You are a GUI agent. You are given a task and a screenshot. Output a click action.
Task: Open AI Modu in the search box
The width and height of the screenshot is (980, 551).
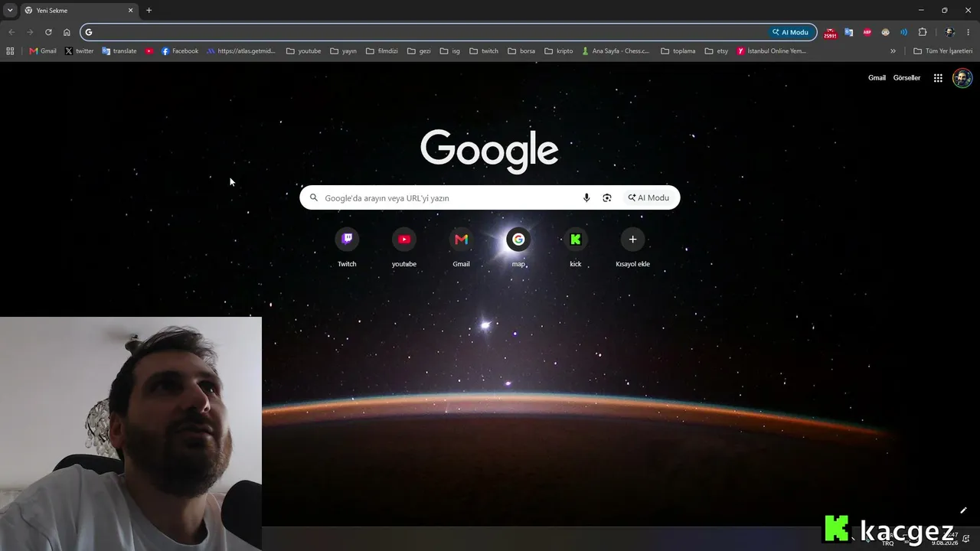[x=648, y=197]
